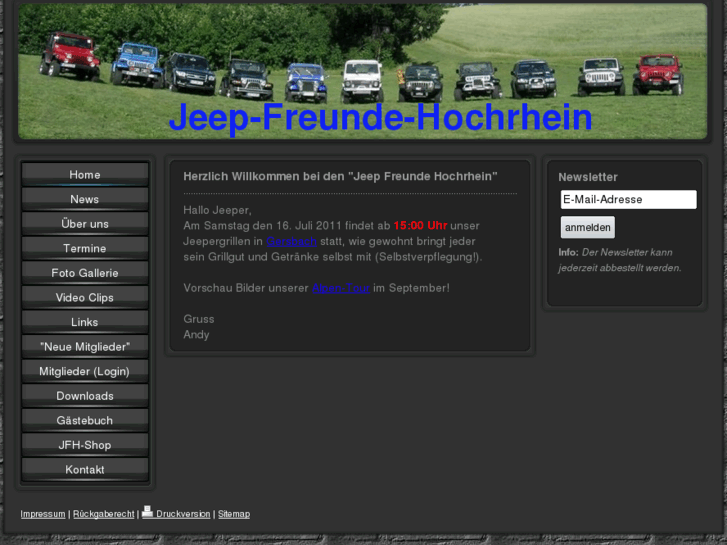Open the Über uns section
The image size is (727, 545).
click(x=85, y=224)
